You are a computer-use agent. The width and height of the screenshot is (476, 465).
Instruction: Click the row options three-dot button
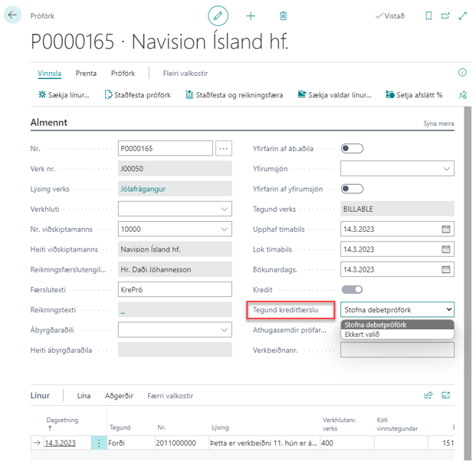99,443
